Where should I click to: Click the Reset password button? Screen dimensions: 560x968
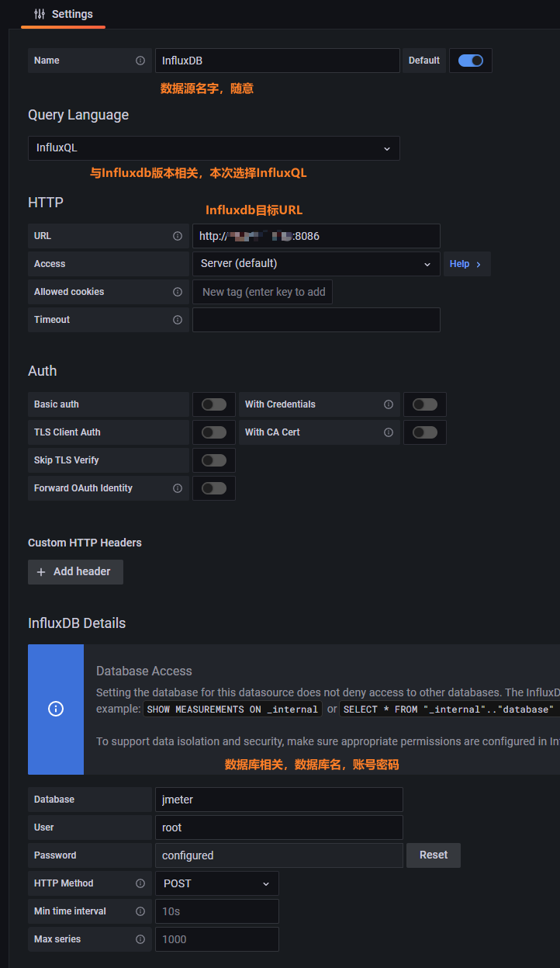click(x=434, y=855)
